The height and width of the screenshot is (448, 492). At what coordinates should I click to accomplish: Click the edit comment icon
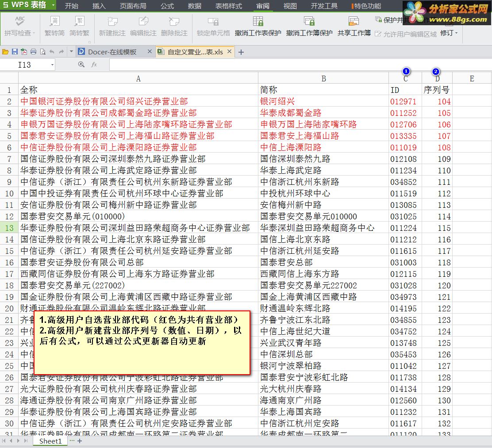(x=143, y=21)
